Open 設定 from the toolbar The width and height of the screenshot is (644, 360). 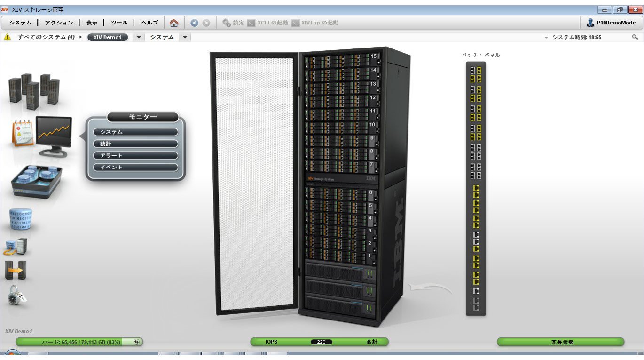(x=233, y=23)
